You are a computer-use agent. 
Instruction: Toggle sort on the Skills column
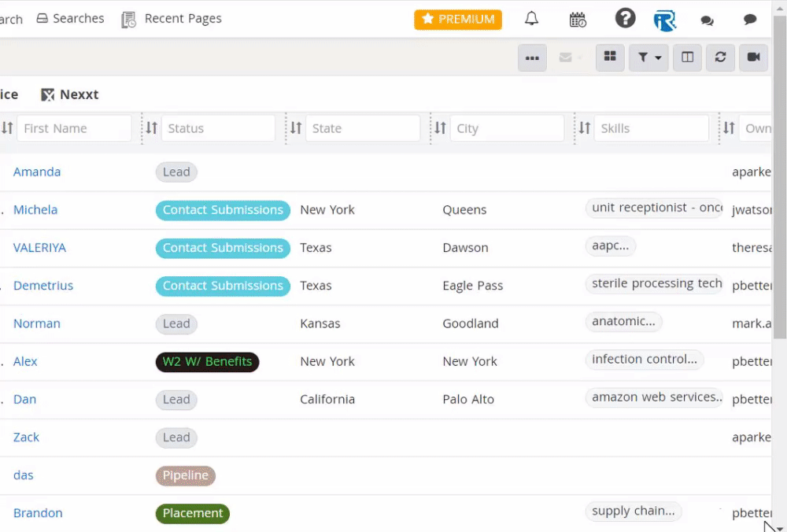(582, 127)
